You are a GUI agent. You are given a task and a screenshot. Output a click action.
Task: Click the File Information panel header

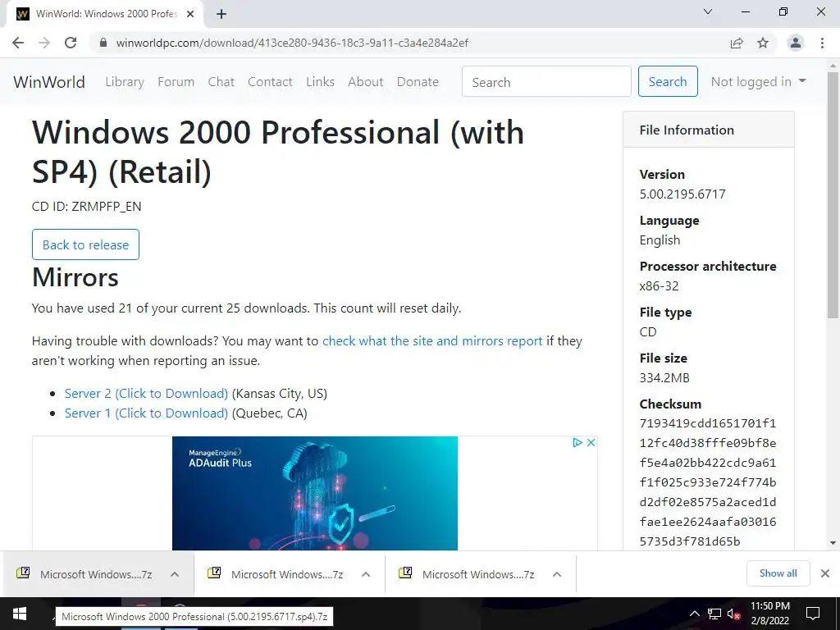709,130
